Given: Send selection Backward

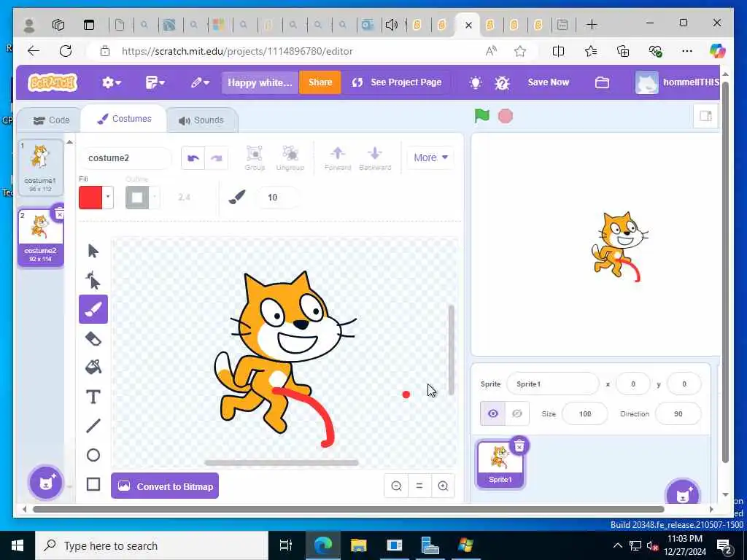Looking at the screenshot, I should [375, 158].
